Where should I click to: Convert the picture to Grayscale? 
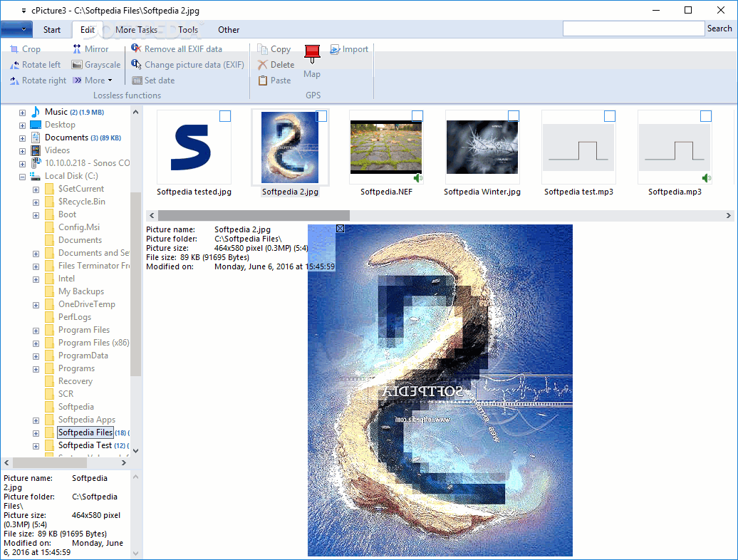(96, 65)
